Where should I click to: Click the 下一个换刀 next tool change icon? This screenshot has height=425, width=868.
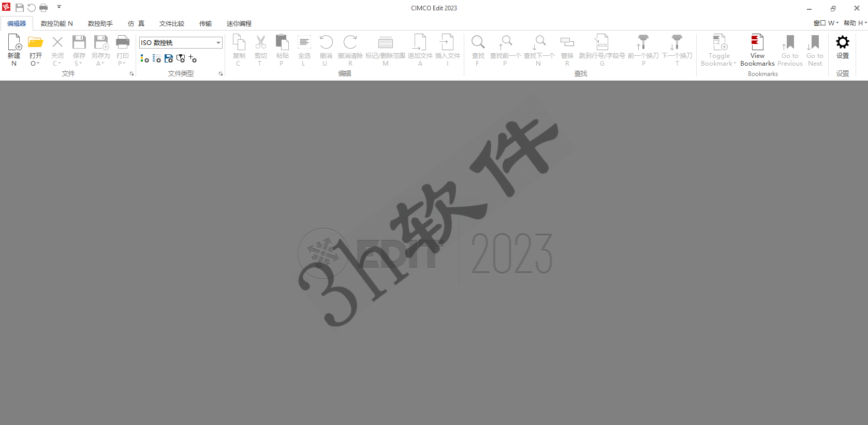(x=676, y=42)
